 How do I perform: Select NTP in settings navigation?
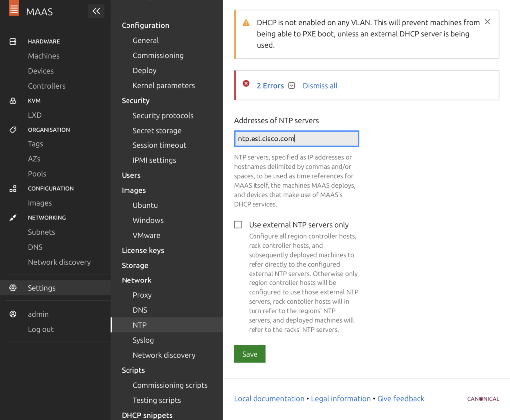[167, 325]
